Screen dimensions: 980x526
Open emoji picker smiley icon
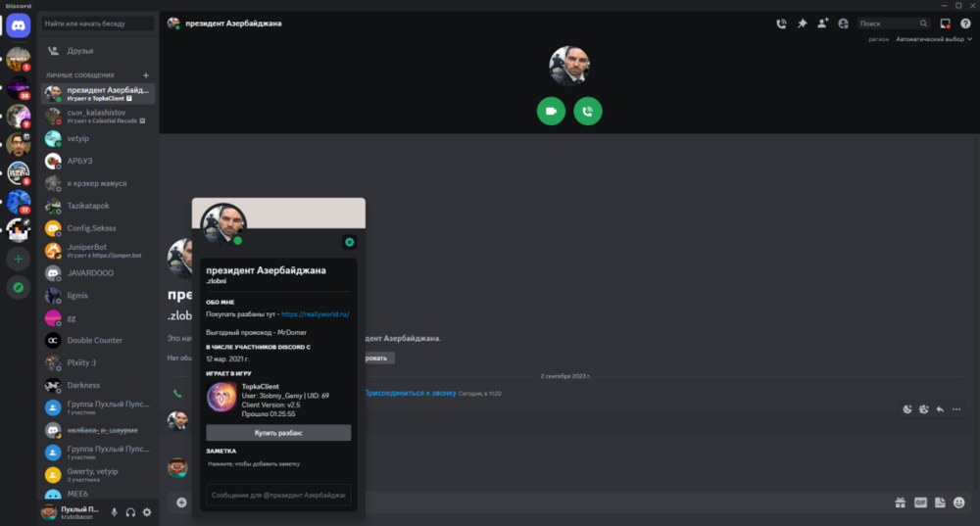click(x=959, y=502)
